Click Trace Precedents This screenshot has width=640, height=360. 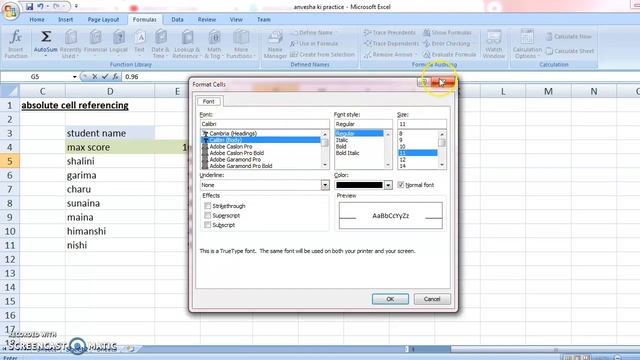(x=390, y=32)
